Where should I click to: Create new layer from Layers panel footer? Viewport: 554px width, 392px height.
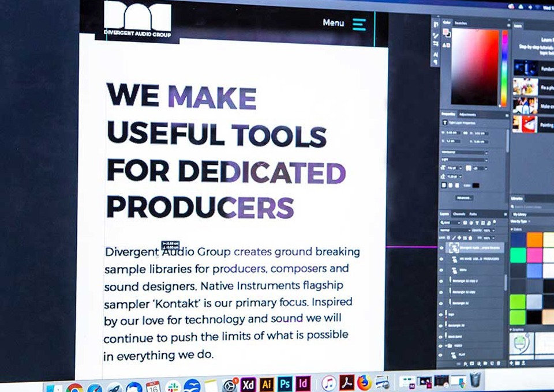click(x=492, y=363)
